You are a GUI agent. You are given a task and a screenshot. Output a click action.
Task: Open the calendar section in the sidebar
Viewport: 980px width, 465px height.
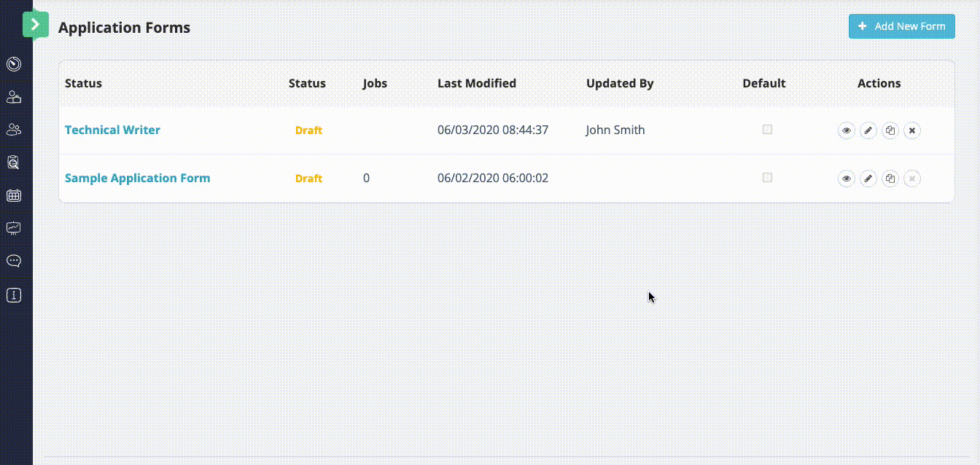pyautogui.click(x=13, y=195)
